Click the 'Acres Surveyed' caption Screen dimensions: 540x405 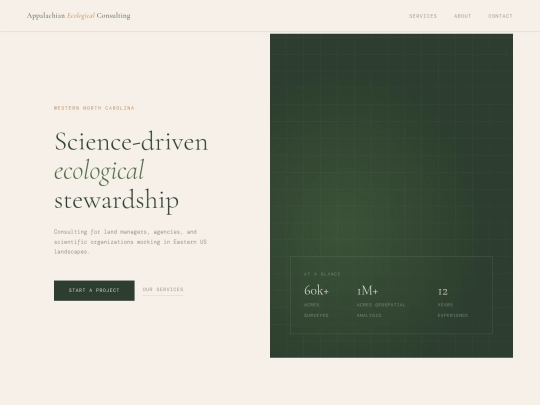(316, 310)
